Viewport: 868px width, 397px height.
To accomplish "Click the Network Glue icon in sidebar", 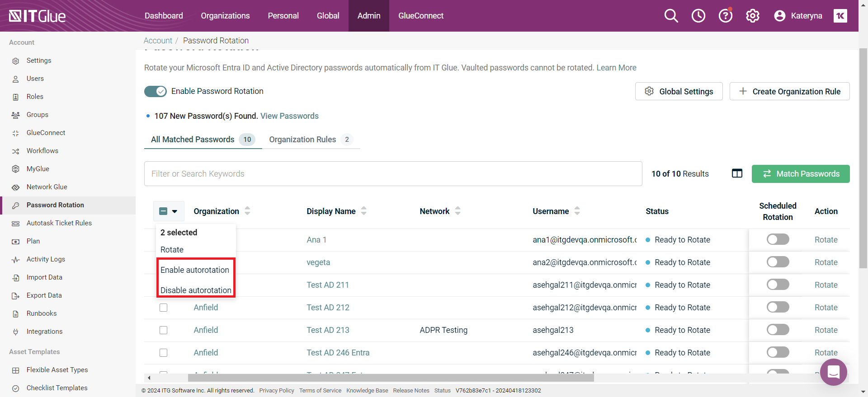I will click(x=16, y=187).
